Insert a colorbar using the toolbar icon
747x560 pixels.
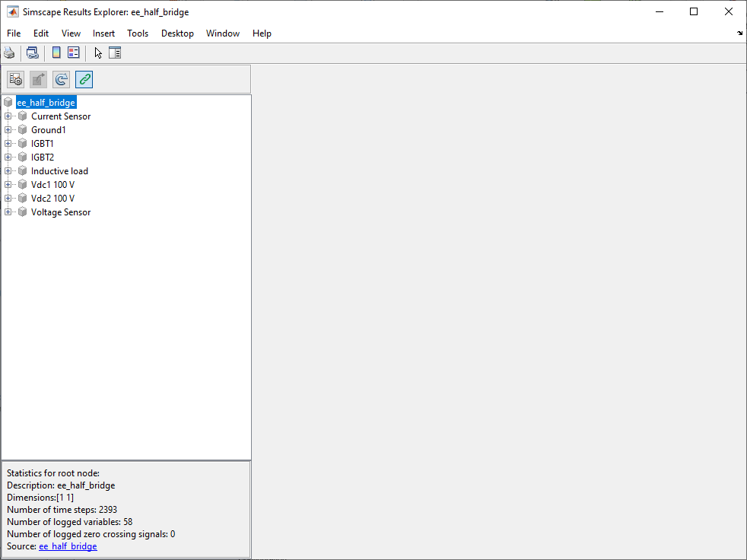pos(56,53)
